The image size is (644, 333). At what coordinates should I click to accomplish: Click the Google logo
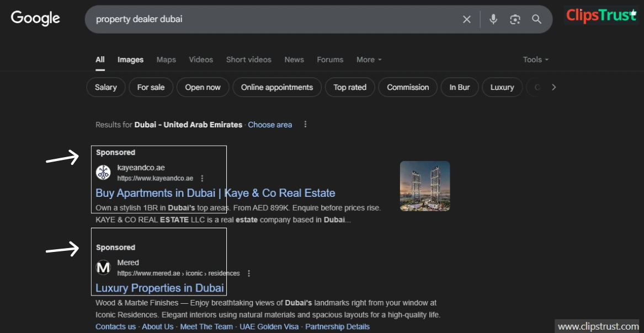[35, 18]
